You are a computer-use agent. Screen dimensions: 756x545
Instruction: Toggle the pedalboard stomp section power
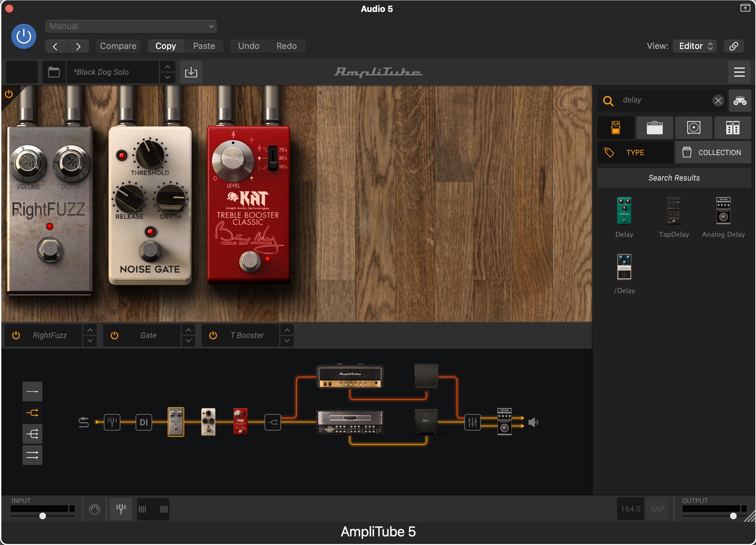tap(9, 94)
